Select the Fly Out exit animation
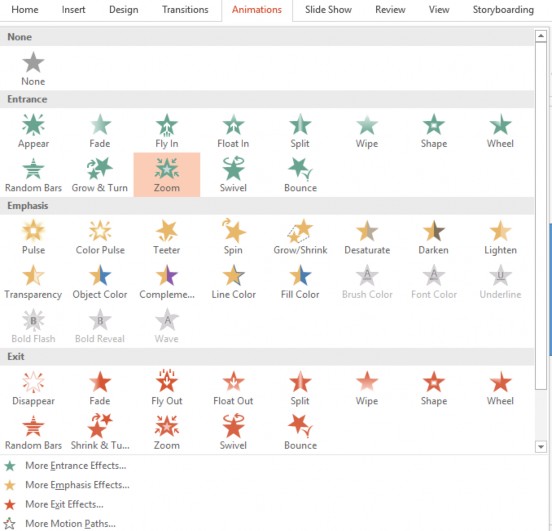Image resolution: width=552 pixels, height=531 pixels. pyautogui.click(x=167, y=388)
